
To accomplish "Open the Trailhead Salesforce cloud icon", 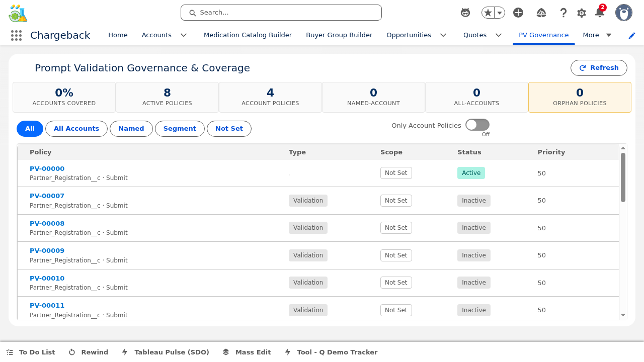I will pyautogui.click(x=541, y=13).
